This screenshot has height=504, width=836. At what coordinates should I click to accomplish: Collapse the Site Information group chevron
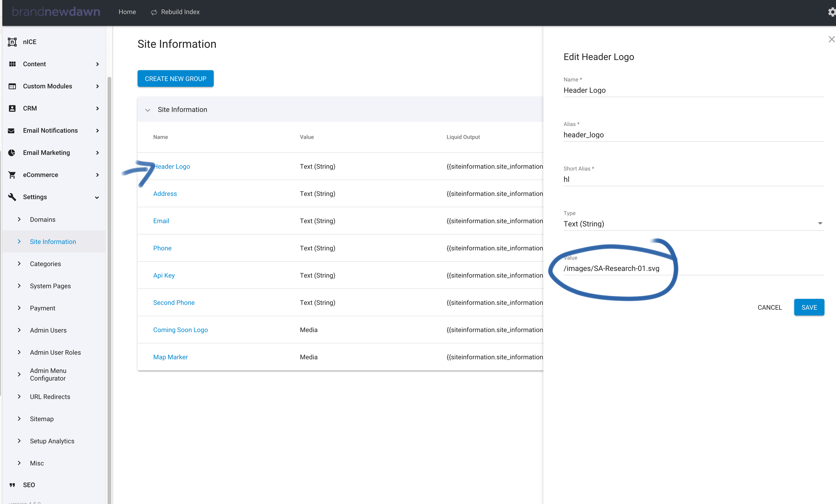pos(147,110)
